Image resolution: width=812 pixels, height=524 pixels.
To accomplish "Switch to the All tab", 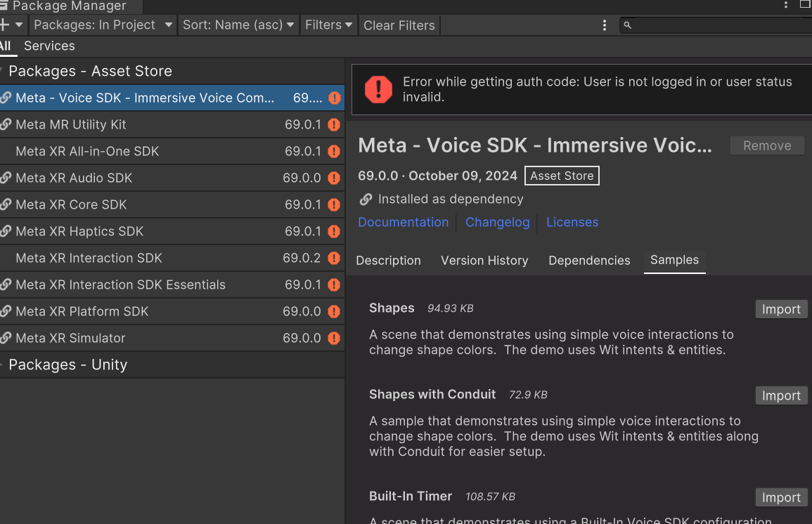I will [x=5, y=46].
